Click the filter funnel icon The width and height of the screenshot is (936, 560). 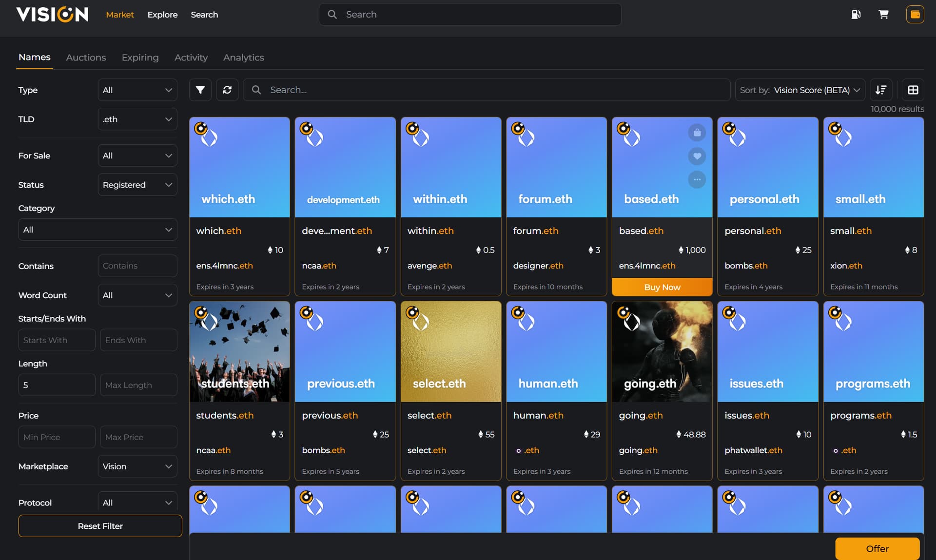click(x=200, y=90)
